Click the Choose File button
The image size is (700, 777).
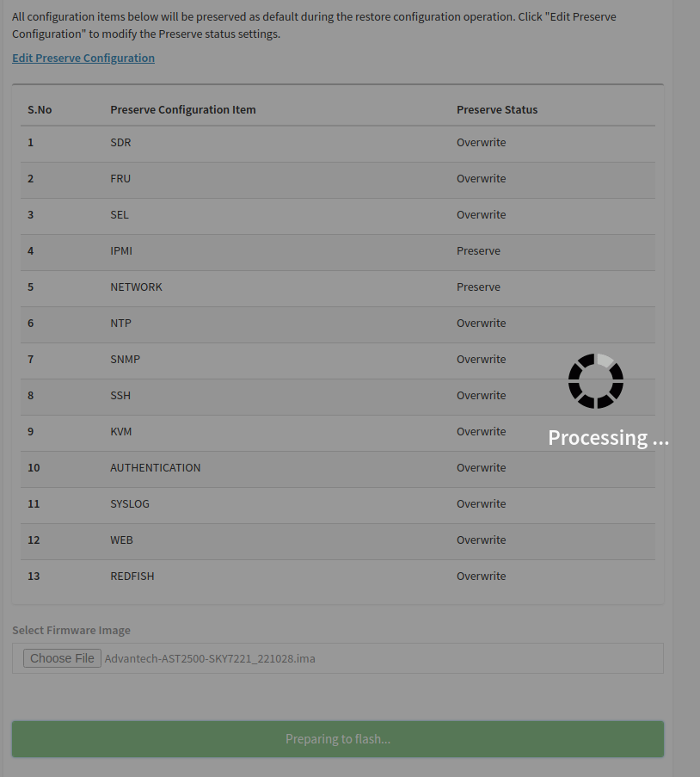(62, 658)
